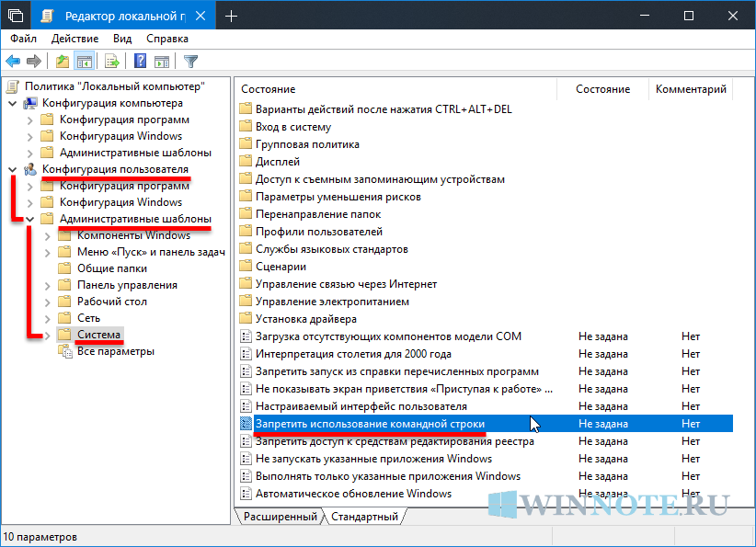Expand the Панель управления tree node
The width and height of the screenshot is (756, 547).
click(x=48, y=285)
